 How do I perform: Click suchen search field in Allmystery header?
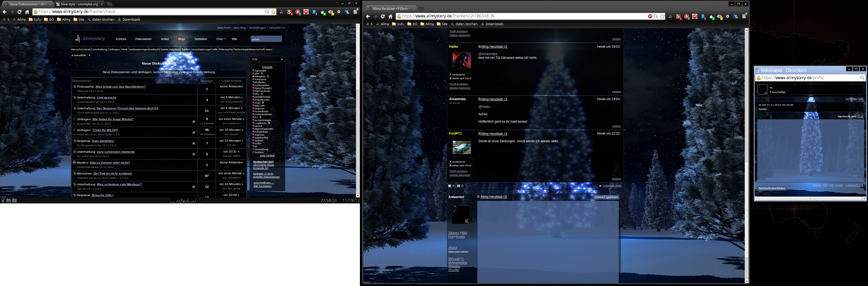266,39
